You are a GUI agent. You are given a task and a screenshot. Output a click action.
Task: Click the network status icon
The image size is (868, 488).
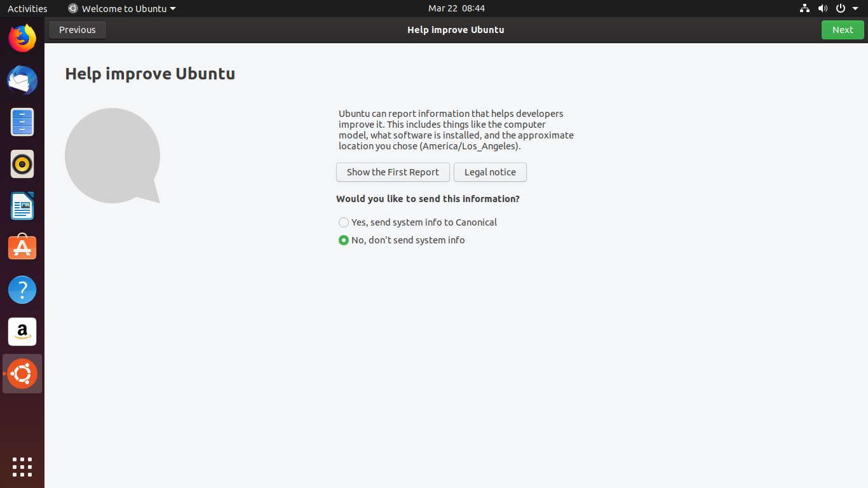coord(804,8)
